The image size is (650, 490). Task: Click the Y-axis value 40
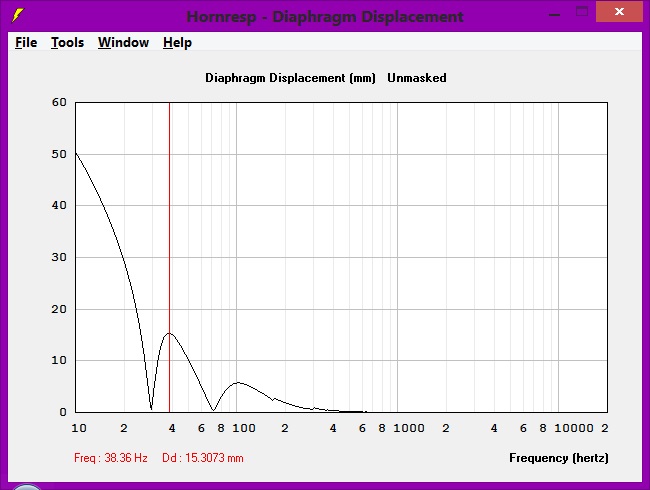click(59, 205)
